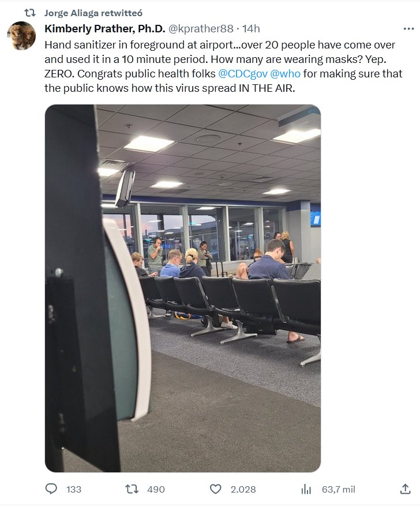This screenshot has height=507, width=420.
Task: Click the retweeted-by arrows icon at top
Action: pos(30,13)
